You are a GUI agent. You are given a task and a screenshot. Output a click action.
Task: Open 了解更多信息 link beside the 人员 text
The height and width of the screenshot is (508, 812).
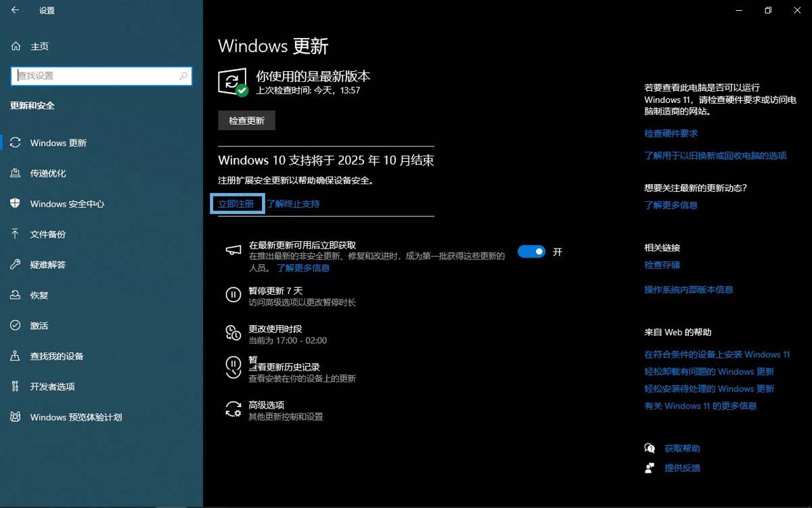click(303, 268)
